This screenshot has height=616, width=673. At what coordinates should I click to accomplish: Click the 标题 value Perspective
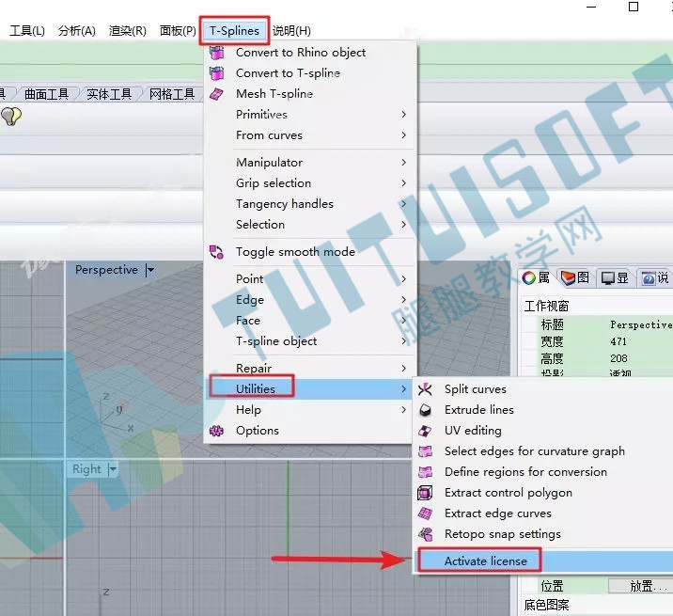pos(642,324)
